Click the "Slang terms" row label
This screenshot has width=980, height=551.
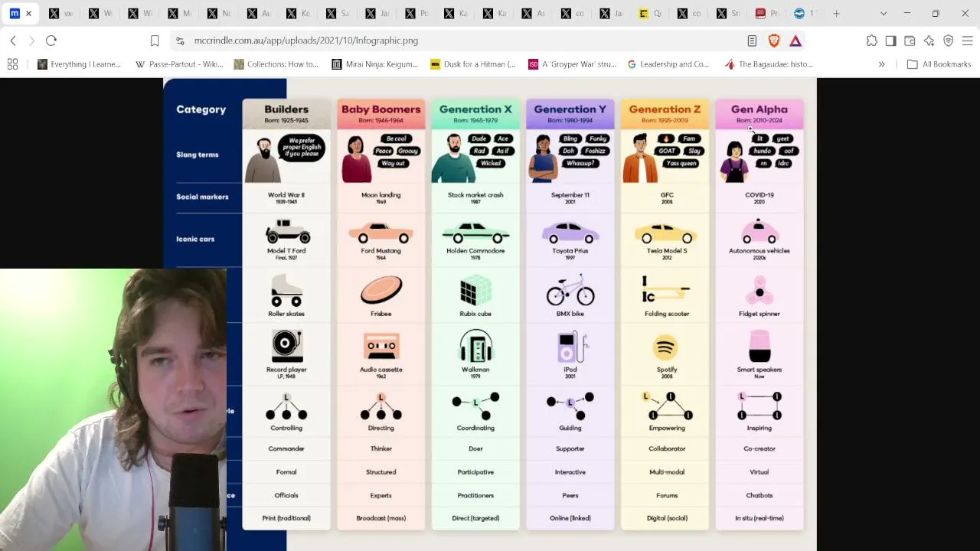coord(198,155)
